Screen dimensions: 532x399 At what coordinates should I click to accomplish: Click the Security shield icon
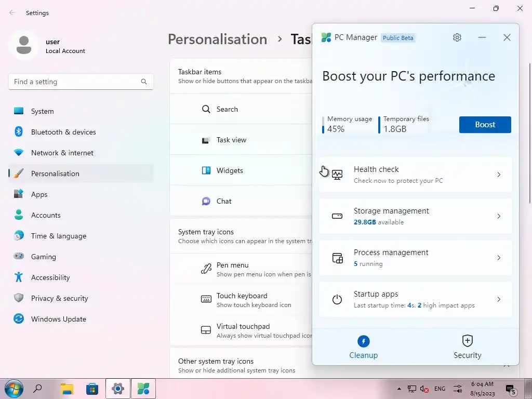point(467,341)
